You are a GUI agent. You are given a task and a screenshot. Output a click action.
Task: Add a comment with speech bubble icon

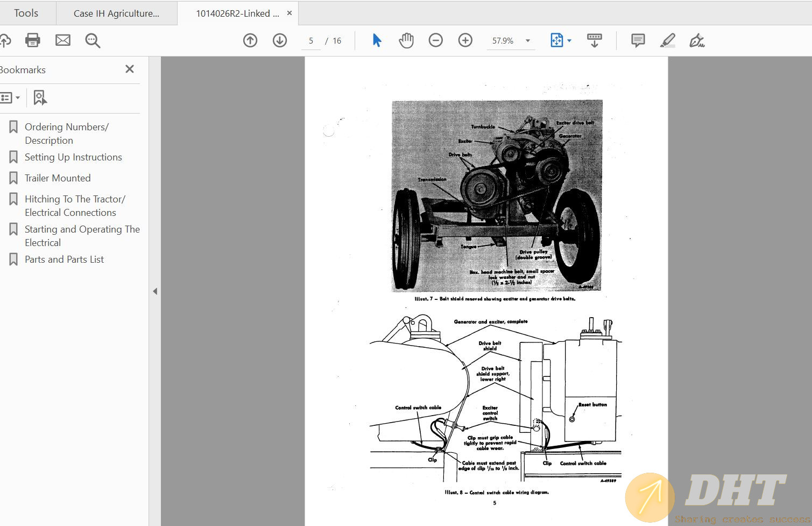click(x=638, y=40)
